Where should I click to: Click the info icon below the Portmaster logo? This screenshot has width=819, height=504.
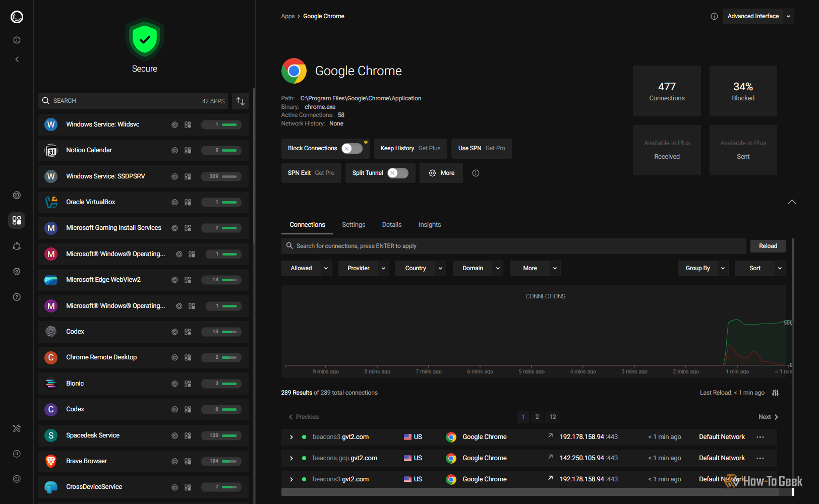pyautogui.click(x=17, y=40)
